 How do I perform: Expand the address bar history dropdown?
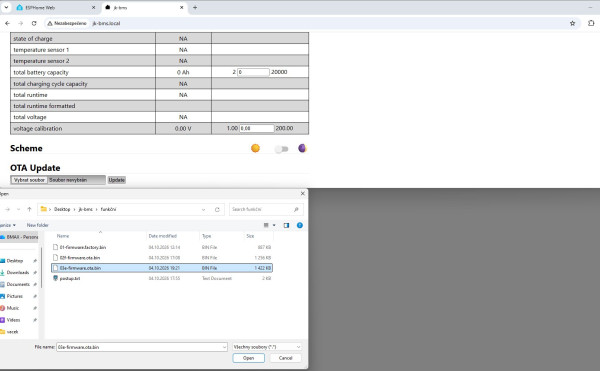204,210
